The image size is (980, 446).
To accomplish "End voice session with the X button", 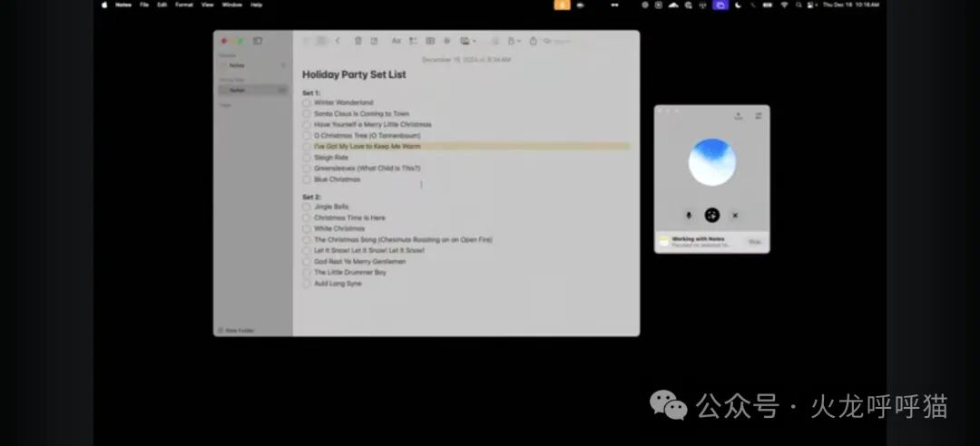I will (x=735, y=216).
